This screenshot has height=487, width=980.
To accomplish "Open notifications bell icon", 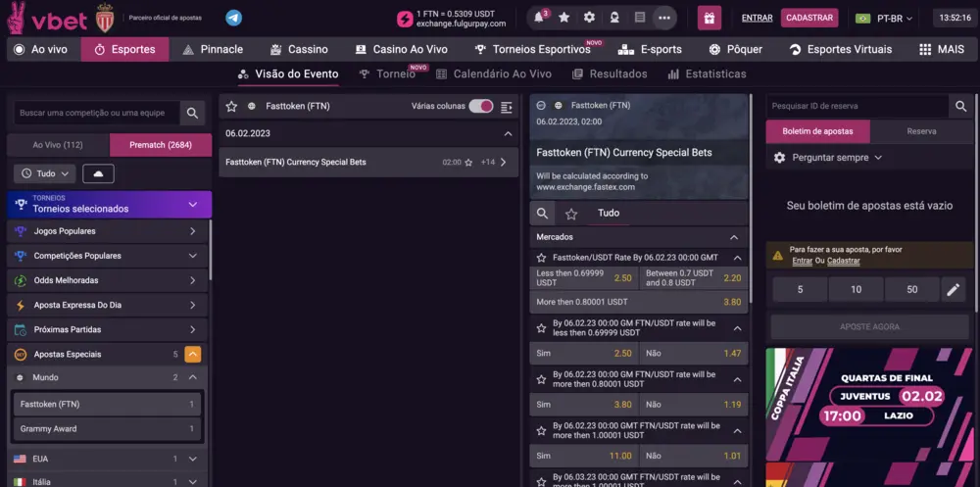I will (539, 18).
